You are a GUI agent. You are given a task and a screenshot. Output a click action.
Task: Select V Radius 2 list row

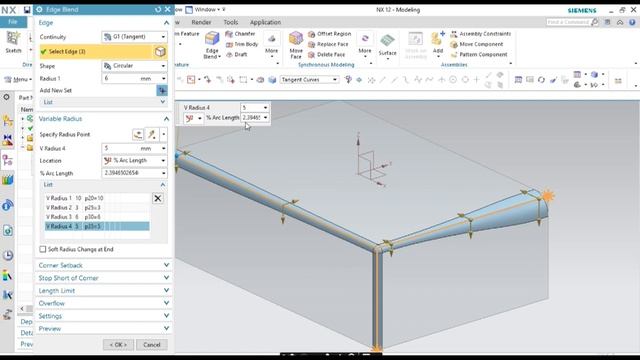(97, 207)
